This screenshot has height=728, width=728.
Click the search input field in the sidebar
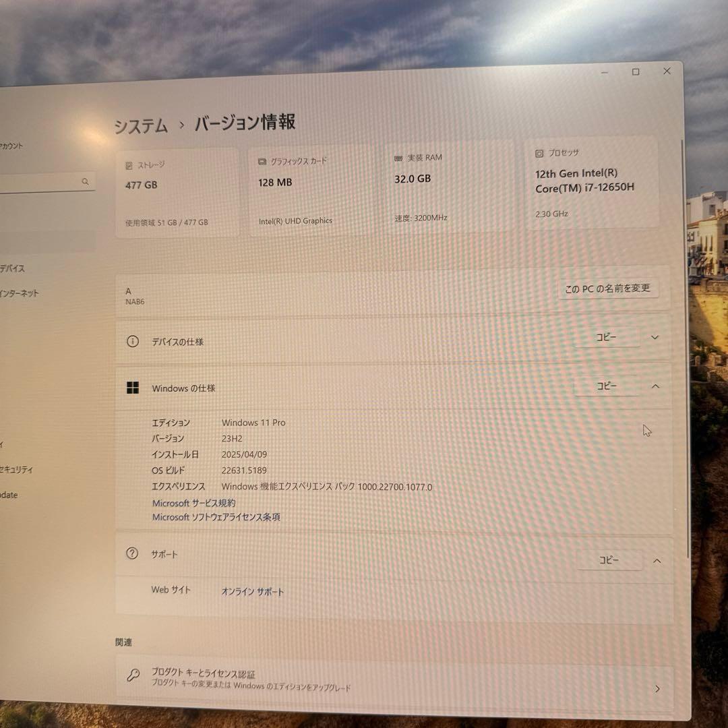40,181
